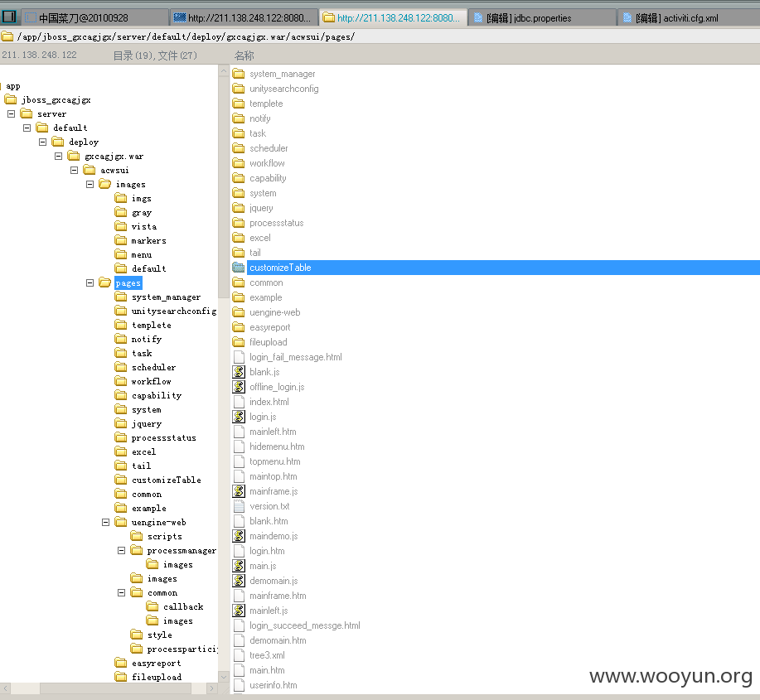The height and width of the screenshot is (700, 760).
Task: Click the blank.js script file icon
Action: click(239, 372)
